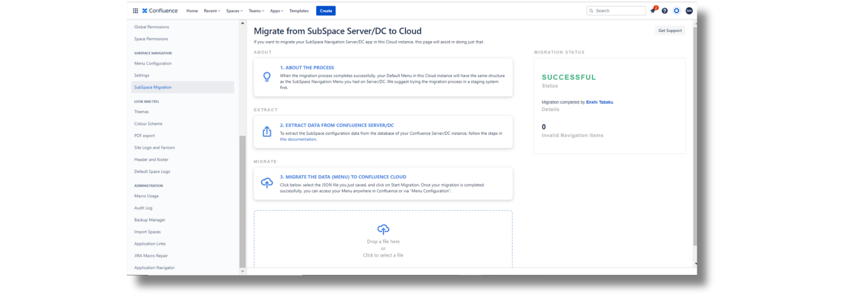Open Templates in top navigation
The height and width of the screenshot is (303, 868).
[x=299, y=11]
